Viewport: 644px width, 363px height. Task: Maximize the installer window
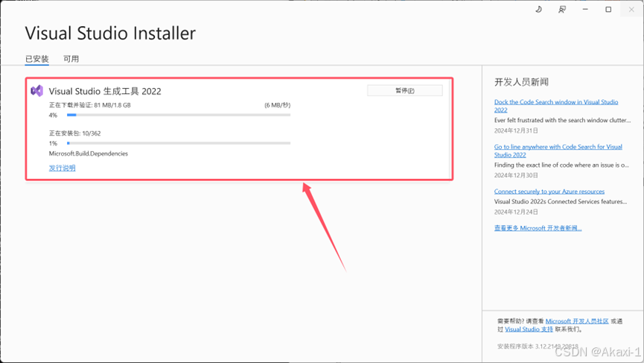click(x=608, y=10)
